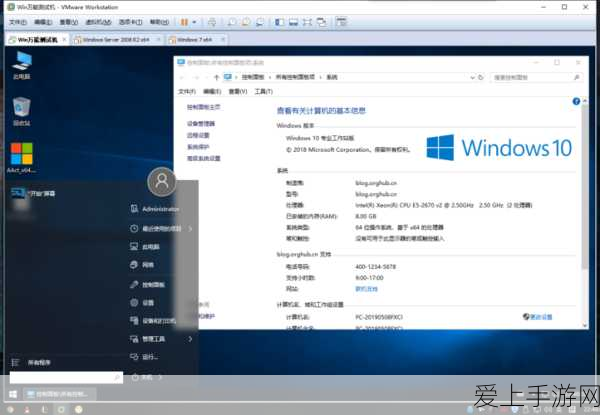The height and width of the screenshot is (415, 600).
Task: Open the 此电脑 desktop icon
Action: point(22,65)
